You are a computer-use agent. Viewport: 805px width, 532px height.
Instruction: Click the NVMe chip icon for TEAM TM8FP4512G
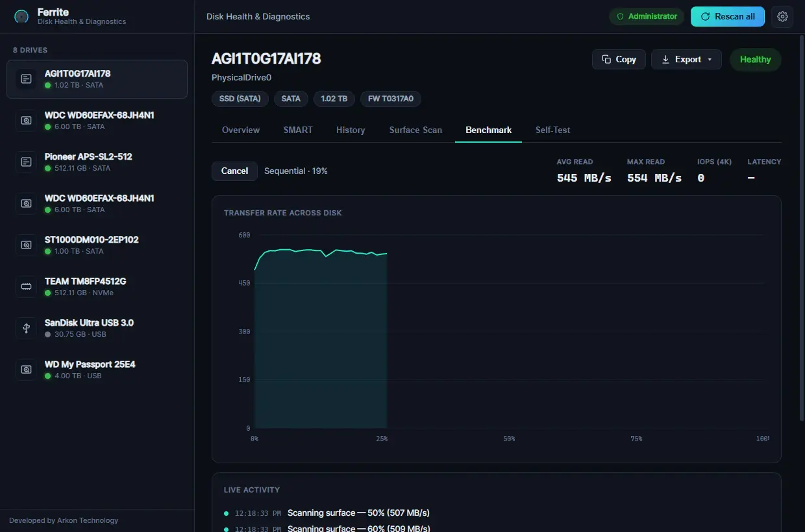[x=26, y=286]
